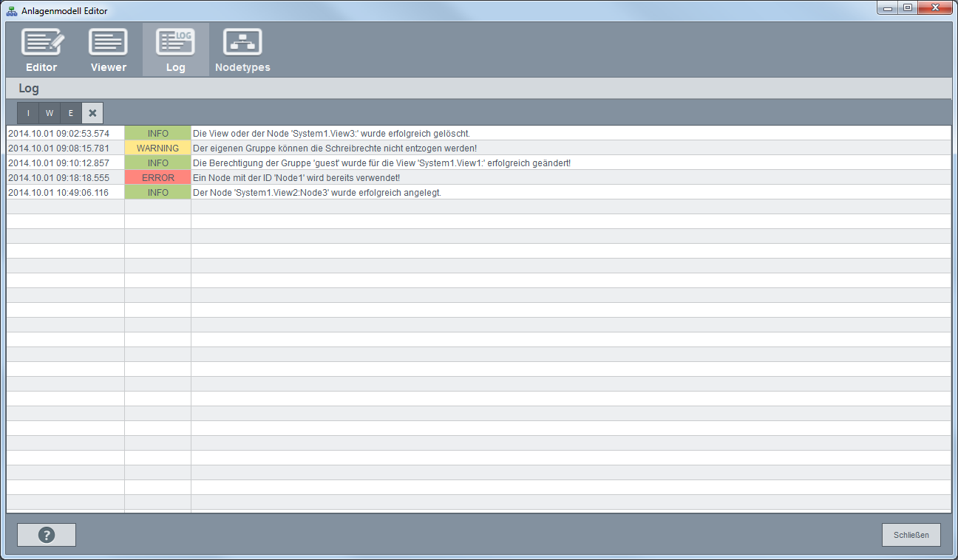Toggle the Error (E) log filter

point(71,113)
